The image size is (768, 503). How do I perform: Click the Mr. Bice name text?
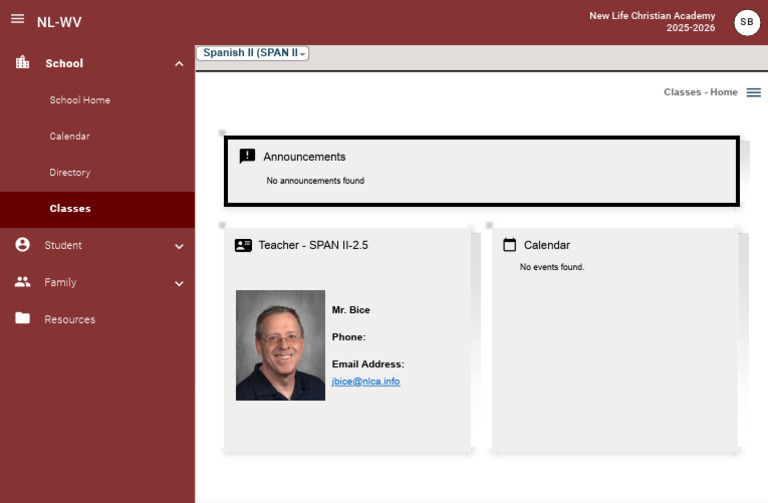point(351,310)
